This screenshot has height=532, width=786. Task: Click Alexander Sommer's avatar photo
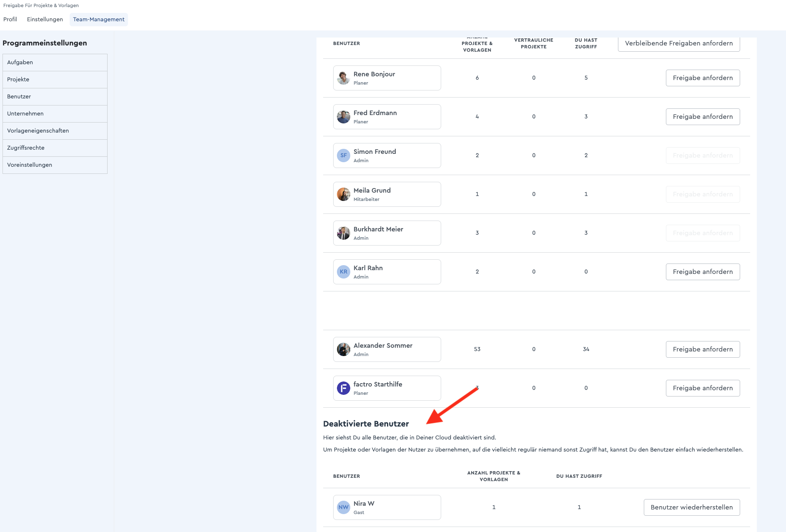pos(343,349)
